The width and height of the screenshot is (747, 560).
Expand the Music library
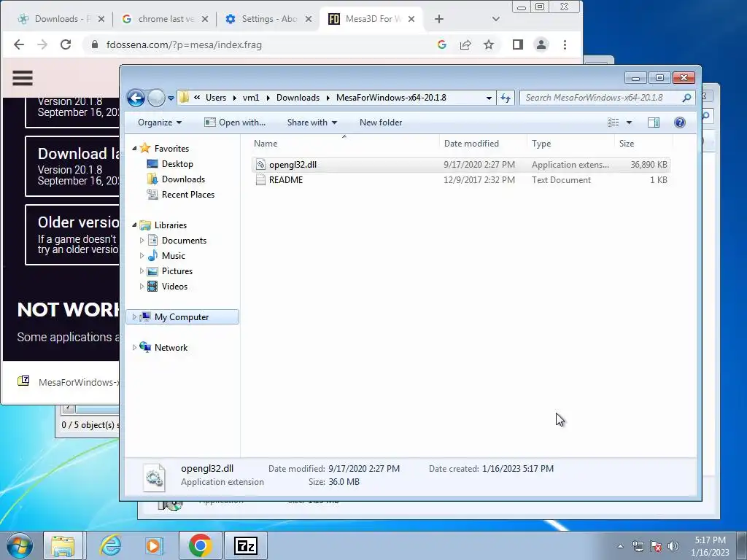(x=142, y=256)
